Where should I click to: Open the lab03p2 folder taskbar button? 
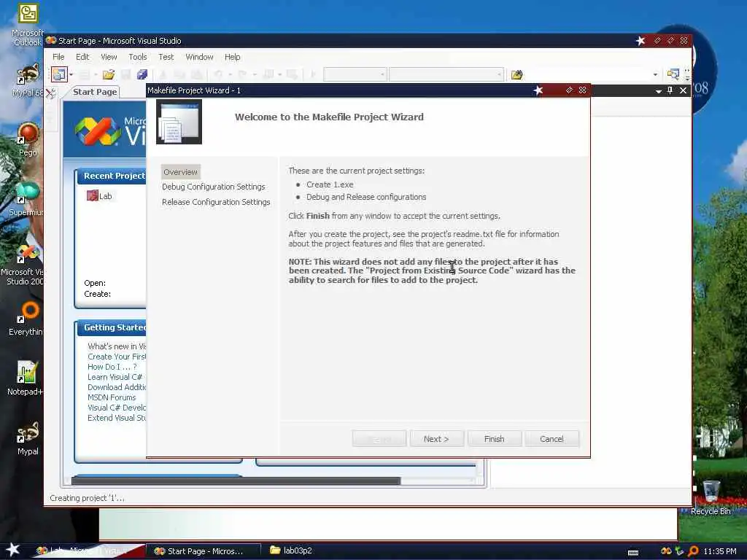point(290,551)
